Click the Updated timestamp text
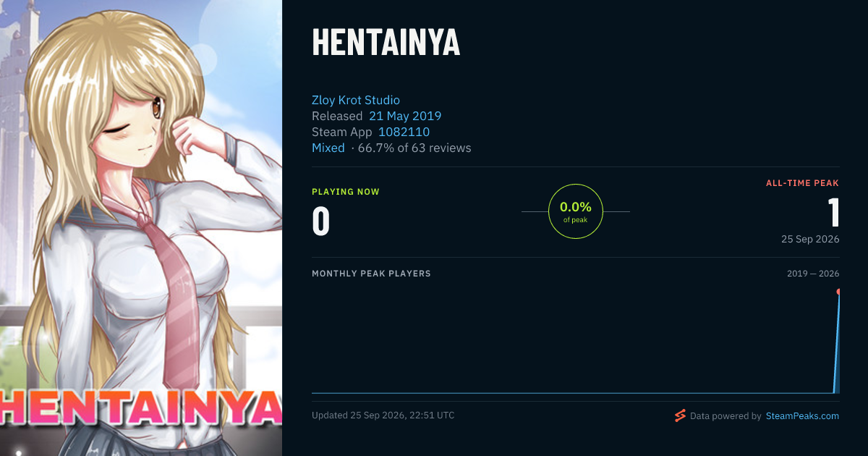This screenshot has width=868, height=456. (383, 415)
